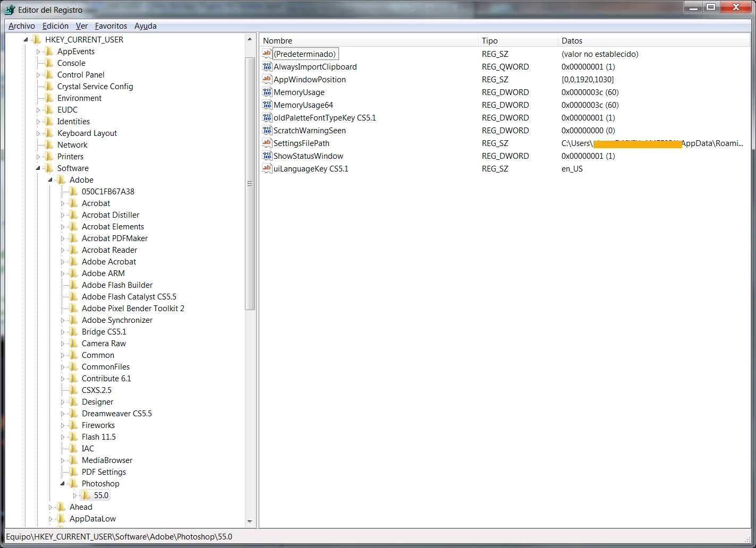
Task: Expand the AppDataLow key arrow
Action: point(50,519)
